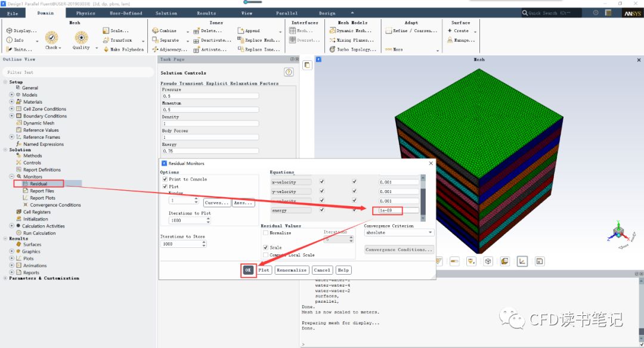Toggle x-velocity Monitor checkbox
Screen dimensions: 644x348
[322, 181]
